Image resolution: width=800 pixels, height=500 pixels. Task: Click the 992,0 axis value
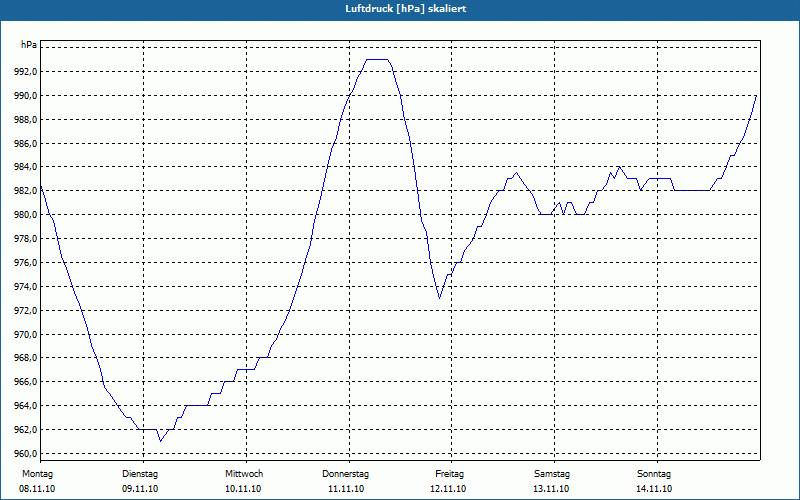pyautogui.click(x=25, y=72)
